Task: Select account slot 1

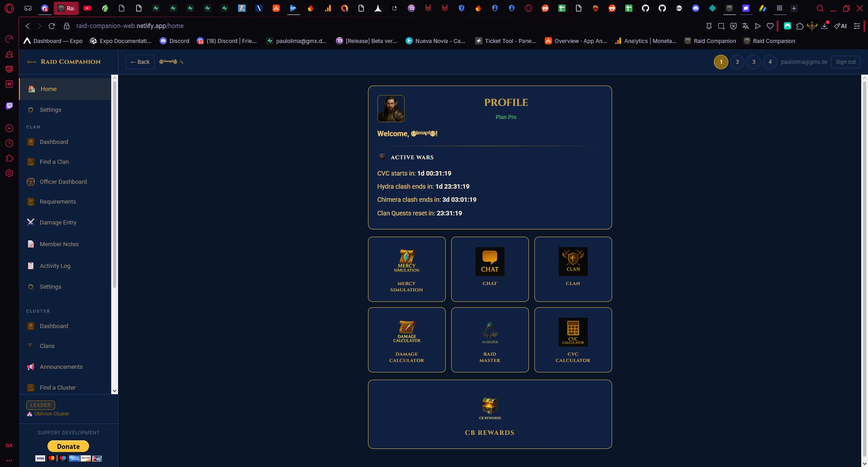Action: pyautogui.click(x=721, y=62)
